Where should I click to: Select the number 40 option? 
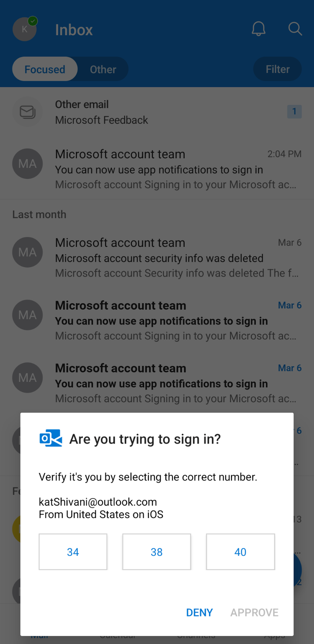(240, 552)
